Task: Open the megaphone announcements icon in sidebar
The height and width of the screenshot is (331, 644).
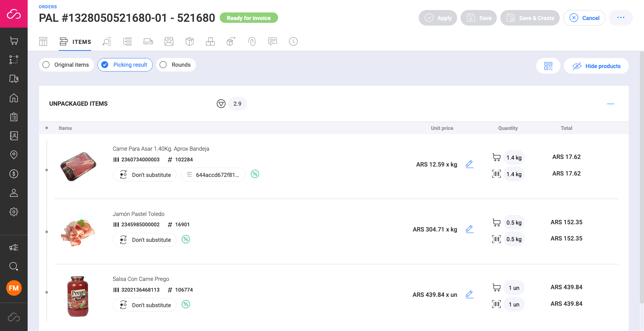Action: pyautogui.click(x=14, y=247)
